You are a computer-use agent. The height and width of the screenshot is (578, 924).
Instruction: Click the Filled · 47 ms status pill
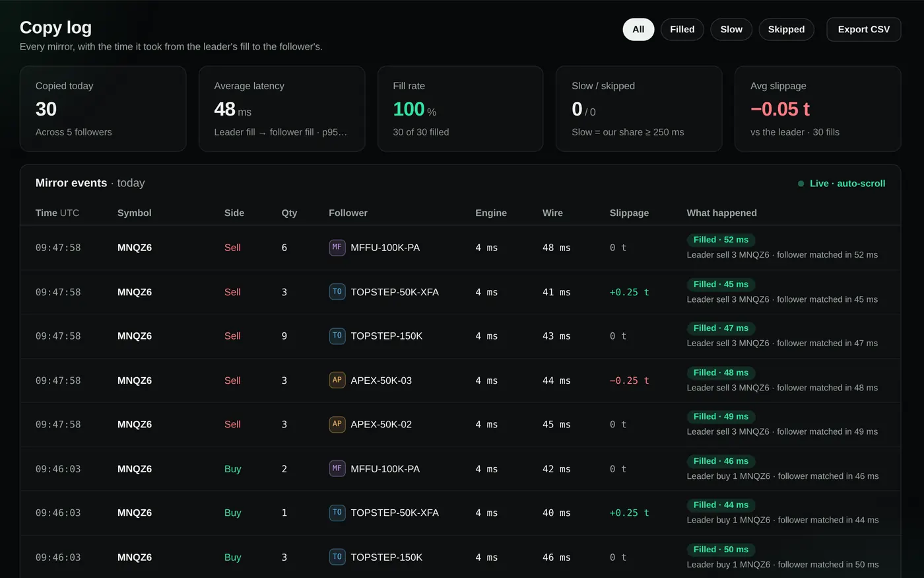721,328
